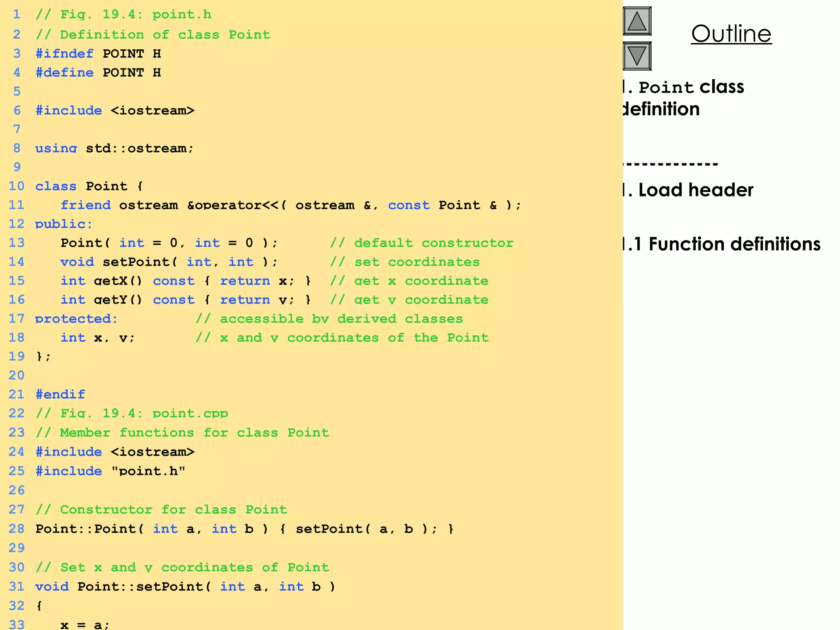Select the 'Load header' outline entry
The width and height of the screenshot is (840, 630).
click(688, 190)
